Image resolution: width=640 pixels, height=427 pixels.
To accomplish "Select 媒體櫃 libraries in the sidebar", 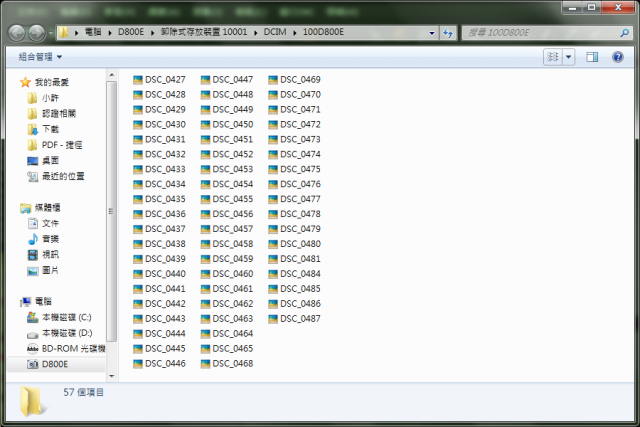I will tap(40, 208).
